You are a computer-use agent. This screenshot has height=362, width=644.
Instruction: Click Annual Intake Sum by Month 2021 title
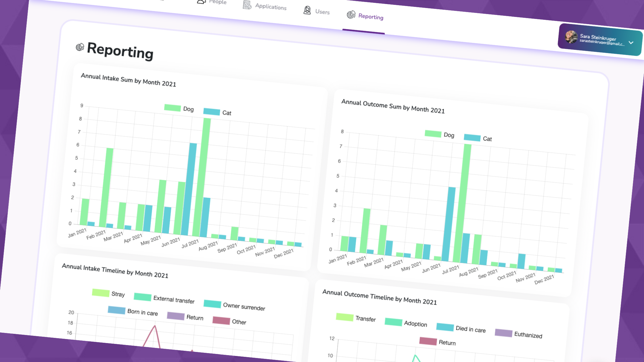coord(128,80)
